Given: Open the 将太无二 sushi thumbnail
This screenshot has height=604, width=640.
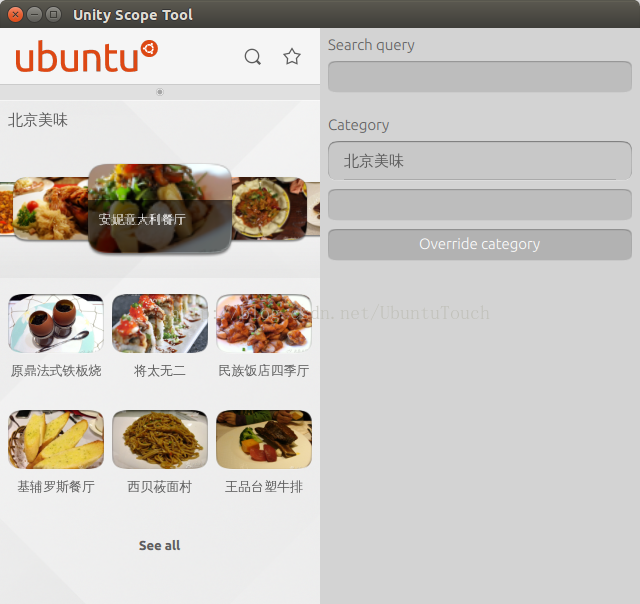Looking at the screenshot, I should tap(160, 323).
